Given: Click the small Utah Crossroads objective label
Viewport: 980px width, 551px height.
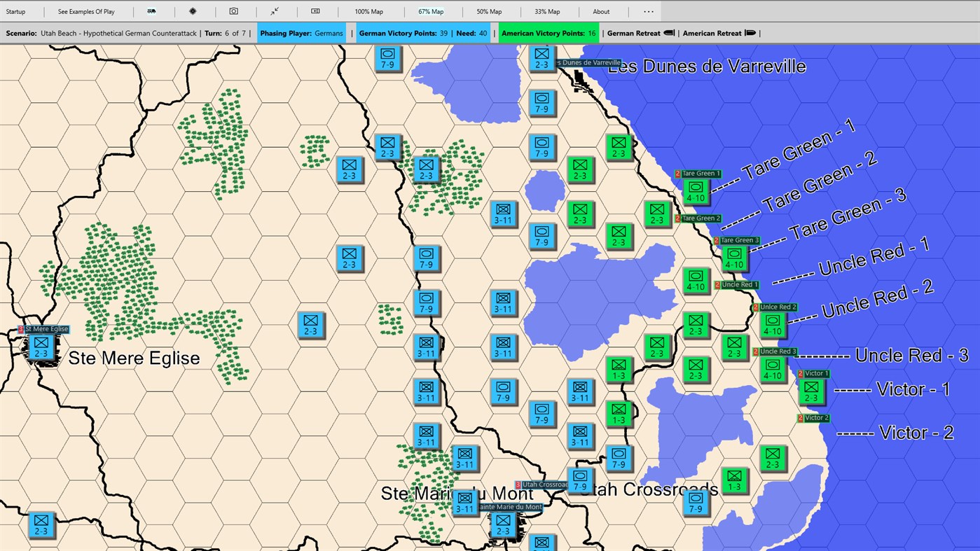Looking at the screenshot, I should point(541,484).
